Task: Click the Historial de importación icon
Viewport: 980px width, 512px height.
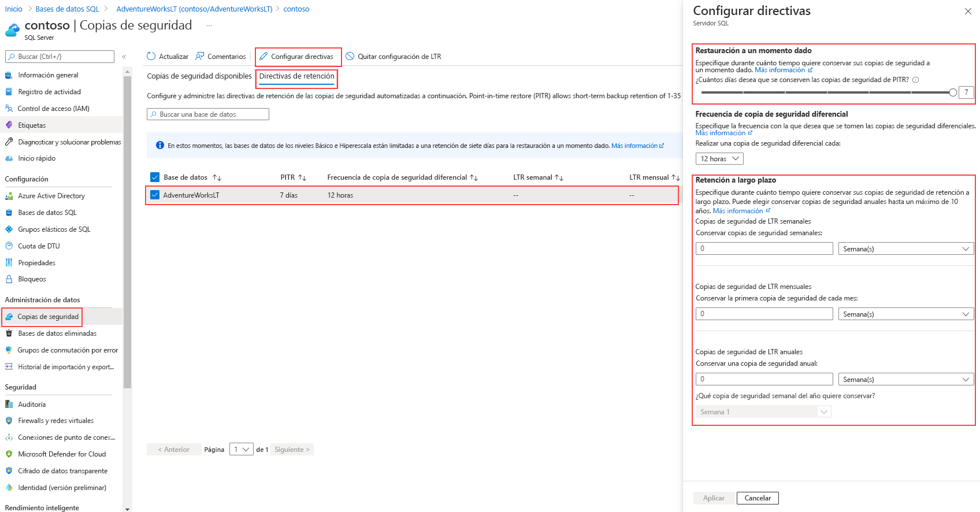Action: click(x=9, y=367)
